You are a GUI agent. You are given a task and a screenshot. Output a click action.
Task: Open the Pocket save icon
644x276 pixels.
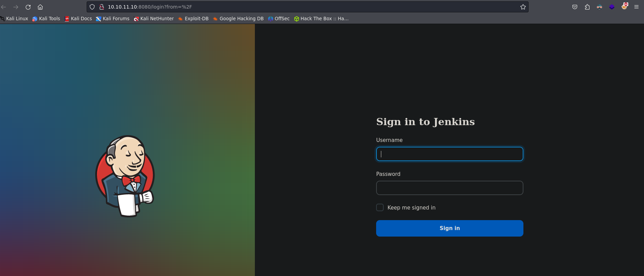pyautogui.click(x=575, y=7)
